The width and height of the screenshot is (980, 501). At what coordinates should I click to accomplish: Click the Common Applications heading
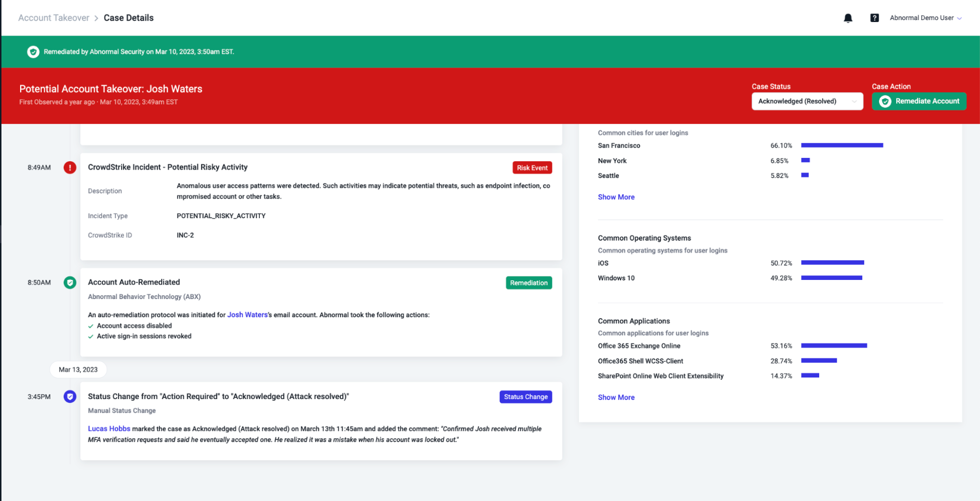[633, 321]
